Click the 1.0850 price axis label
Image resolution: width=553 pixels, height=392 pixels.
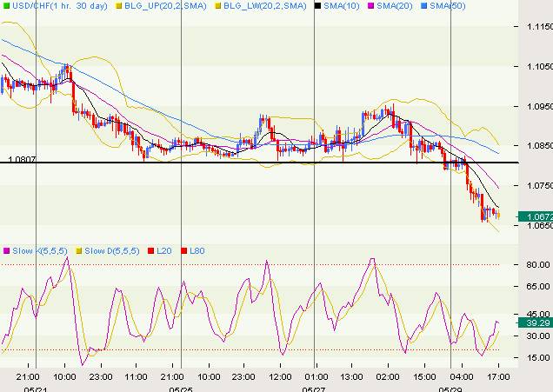(540, 146)
